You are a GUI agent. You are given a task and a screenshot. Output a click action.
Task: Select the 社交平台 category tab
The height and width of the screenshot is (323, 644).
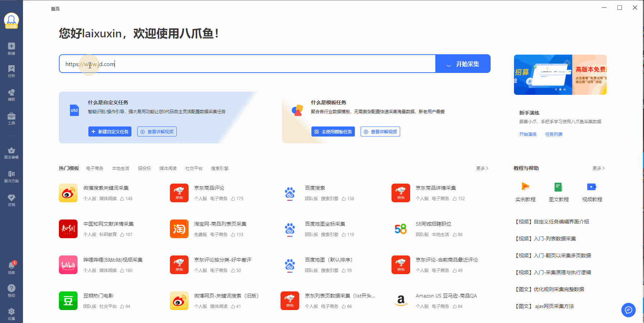194,168
